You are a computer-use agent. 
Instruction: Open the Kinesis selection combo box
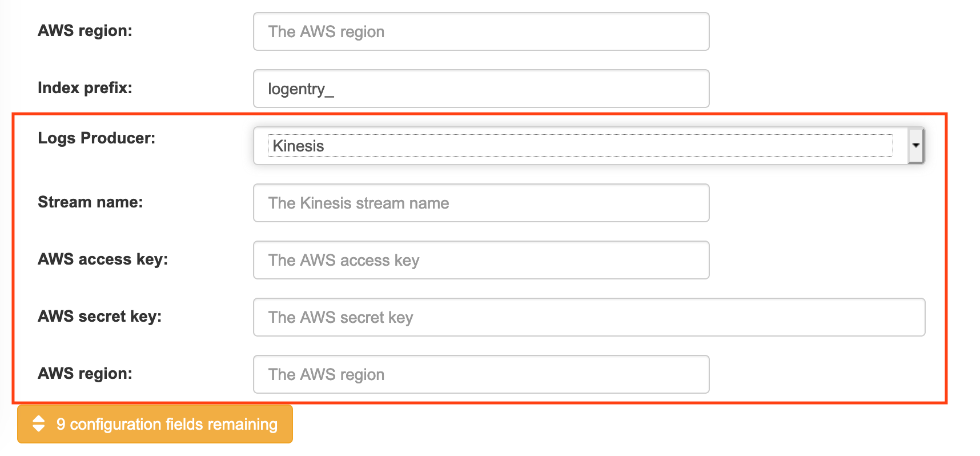[x=580, y=146]
